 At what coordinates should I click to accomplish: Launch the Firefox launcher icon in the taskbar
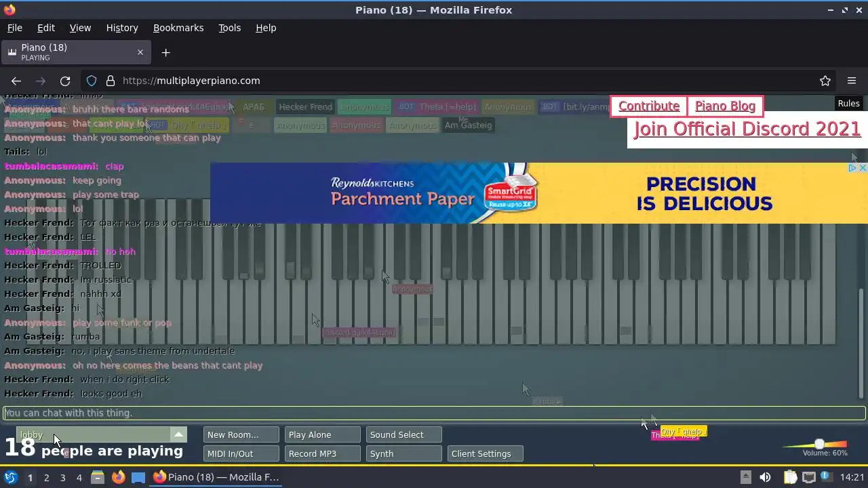[x=118, y=477]
